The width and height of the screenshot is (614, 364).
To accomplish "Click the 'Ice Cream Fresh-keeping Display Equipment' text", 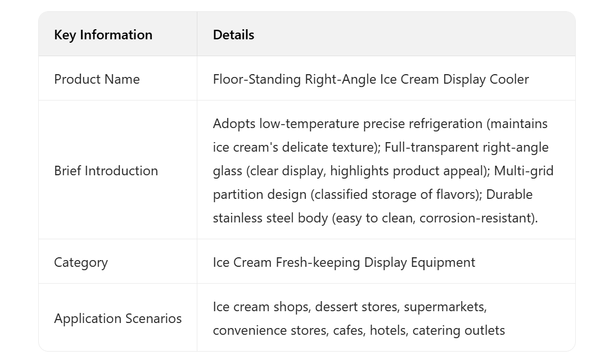I will (x=344, y=262).
